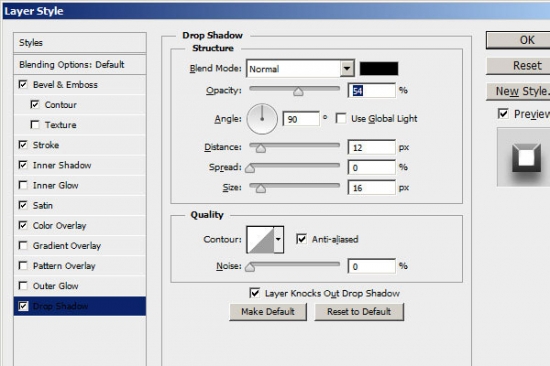
Task: Enable the Texture checkbox
Action: (x=35, y=125)
